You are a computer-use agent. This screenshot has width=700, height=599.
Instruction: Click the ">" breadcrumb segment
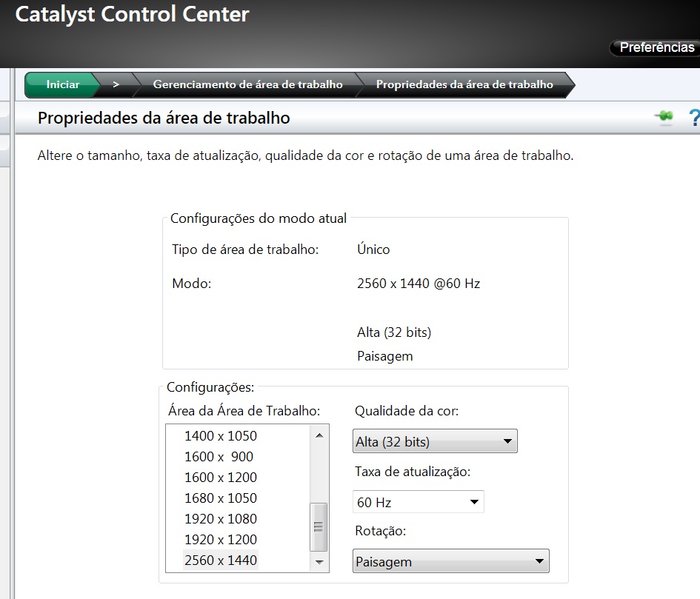[x=116, y=84]
